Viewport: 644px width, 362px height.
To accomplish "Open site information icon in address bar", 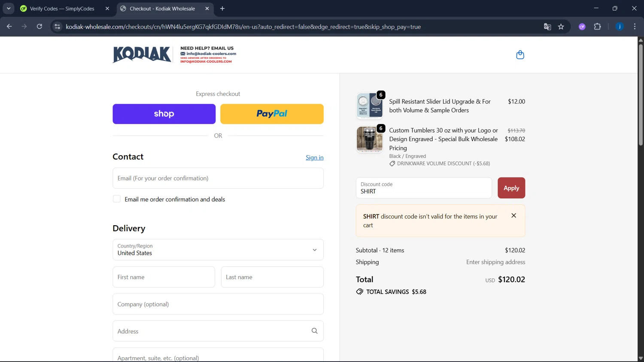I will (57, 27).
